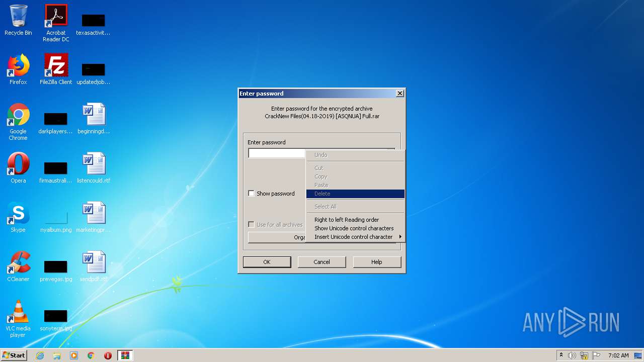Open Help for the password dialog
644x362 pixels.
[x=377, y=262]
